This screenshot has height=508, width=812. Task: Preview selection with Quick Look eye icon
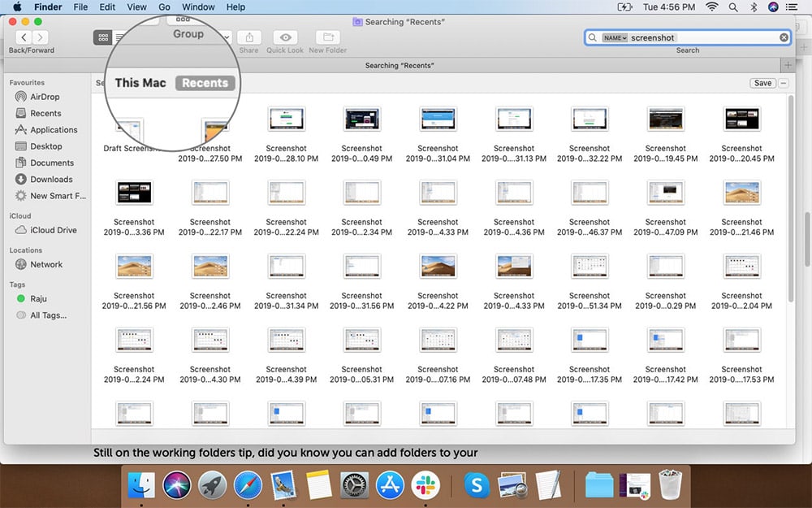284,37
